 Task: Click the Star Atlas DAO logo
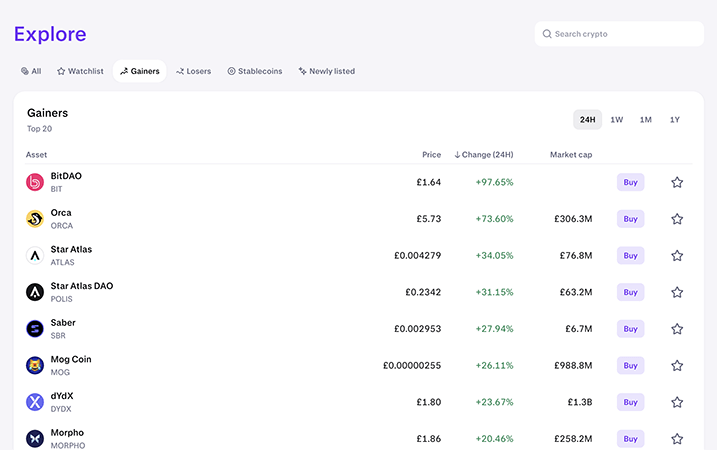coord(35,292)
